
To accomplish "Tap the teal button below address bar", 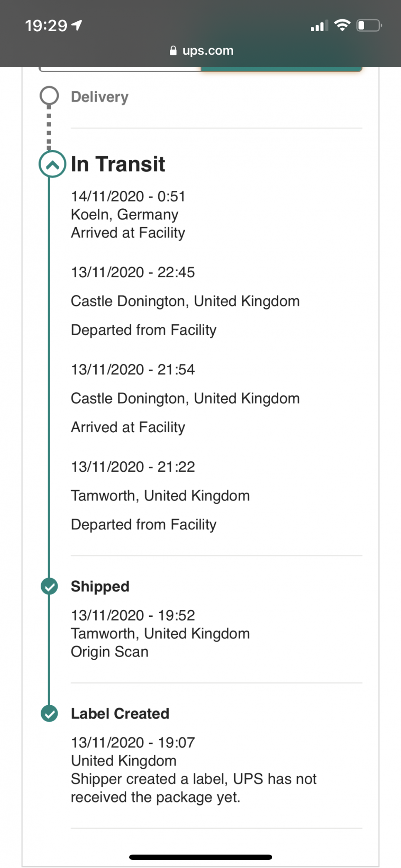I will 281,69.
